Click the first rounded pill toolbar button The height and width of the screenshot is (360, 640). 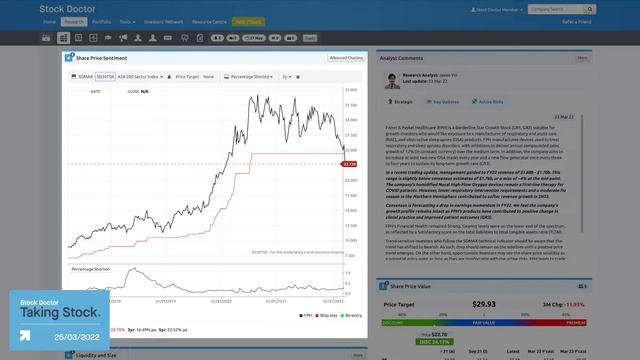tap(217, 38)
